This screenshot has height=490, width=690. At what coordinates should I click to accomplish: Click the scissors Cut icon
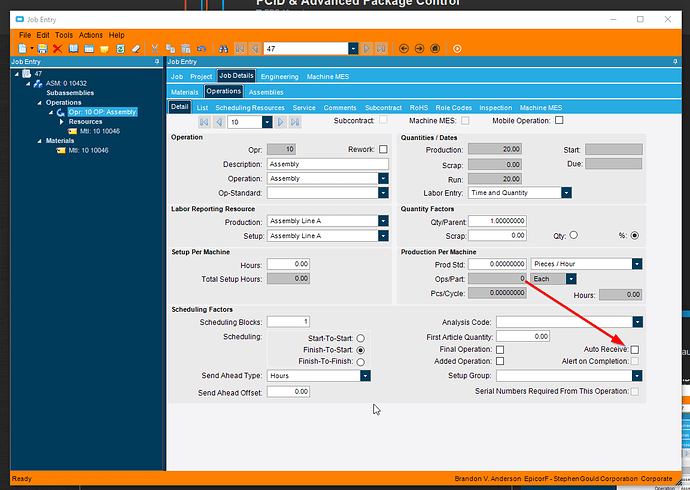tap(154, 48)
